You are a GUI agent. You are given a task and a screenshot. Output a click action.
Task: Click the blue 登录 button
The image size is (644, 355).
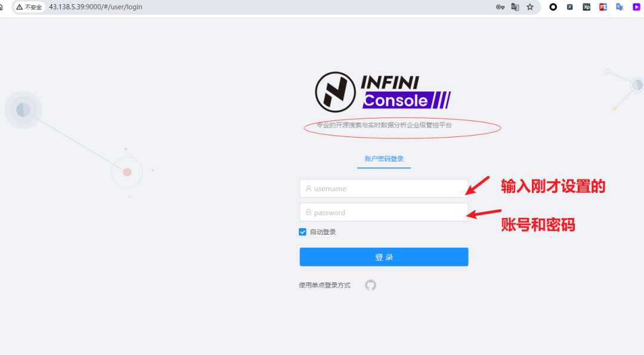pyautogui.click(x=384, y=257)
